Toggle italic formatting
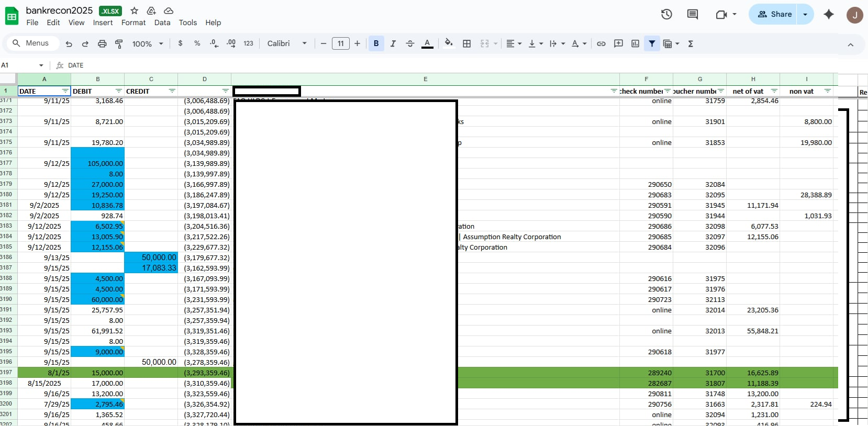868x426 pixels. (393, 44)
